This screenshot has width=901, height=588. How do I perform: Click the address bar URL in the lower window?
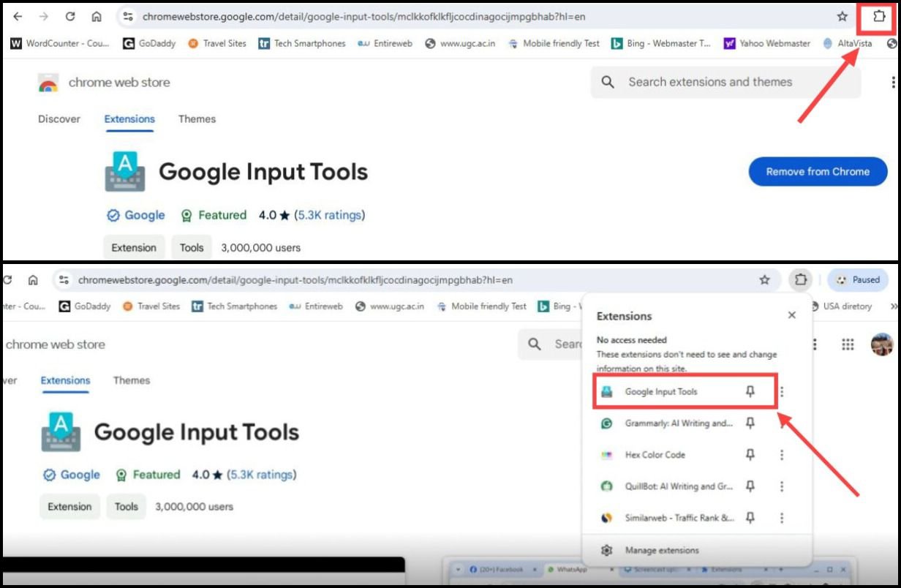coord(295,280)
